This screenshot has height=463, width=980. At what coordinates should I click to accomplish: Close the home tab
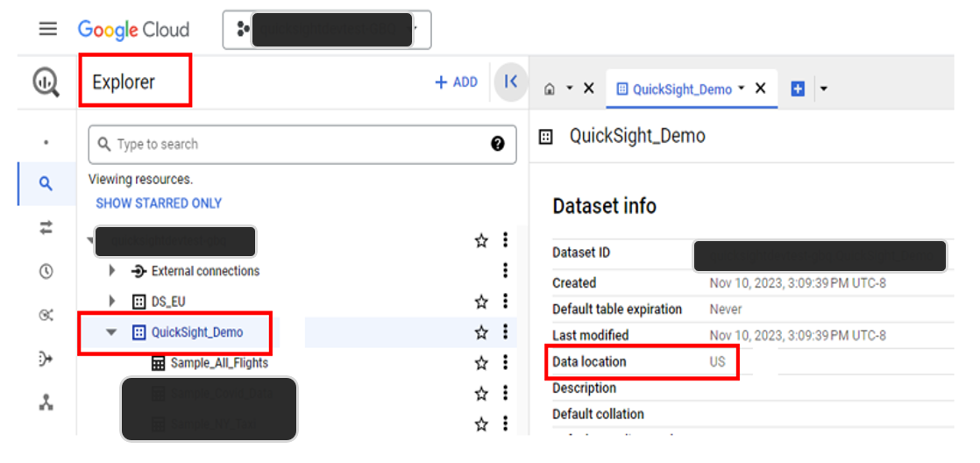tap(588, 89)
